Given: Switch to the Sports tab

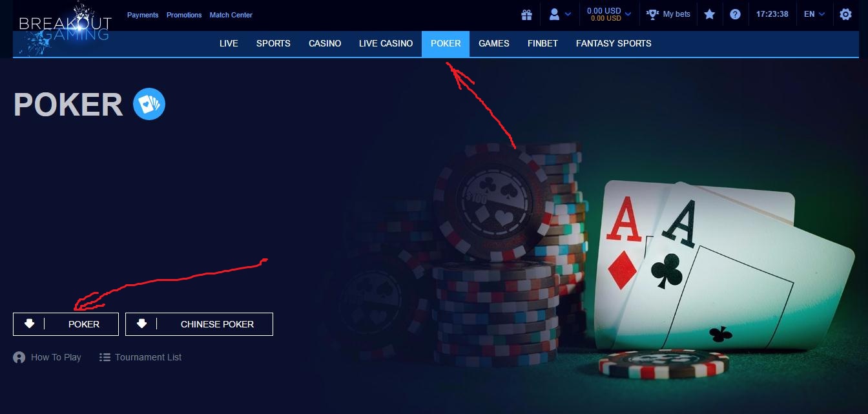Looking at the screenshot, I should point(273,43).
